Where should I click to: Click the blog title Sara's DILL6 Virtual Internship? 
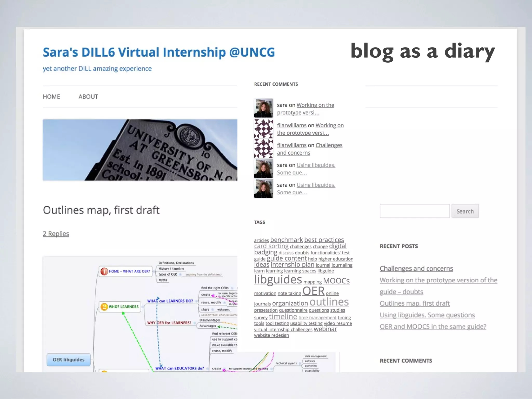point(159,52)
